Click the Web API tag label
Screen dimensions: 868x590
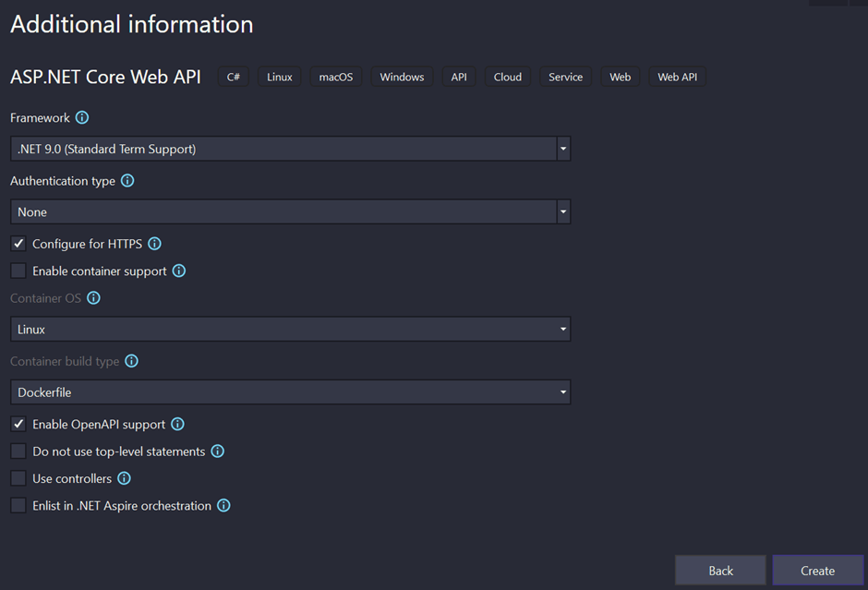click(677, 77)
